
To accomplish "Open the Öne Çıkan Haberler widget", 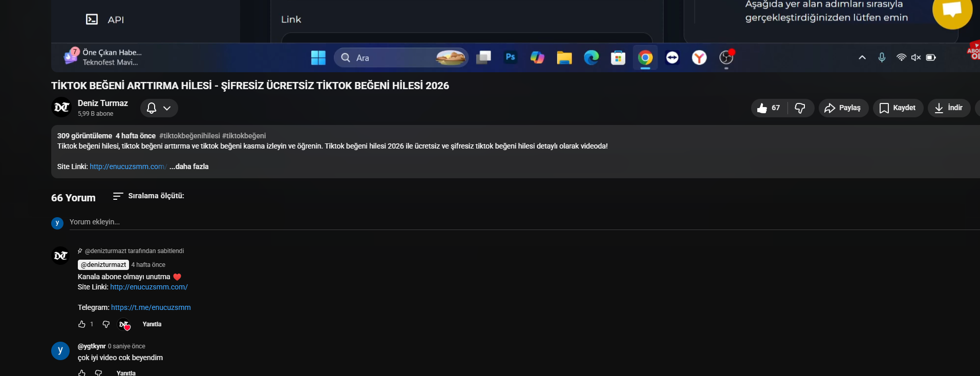I will coord(103,57).
